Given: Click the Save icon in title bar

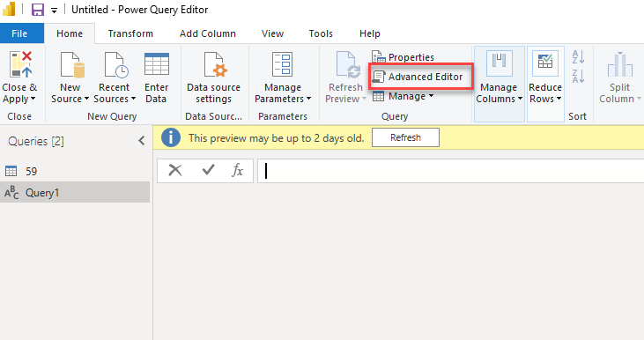Looking at the screenshot, I should [38, 10].
